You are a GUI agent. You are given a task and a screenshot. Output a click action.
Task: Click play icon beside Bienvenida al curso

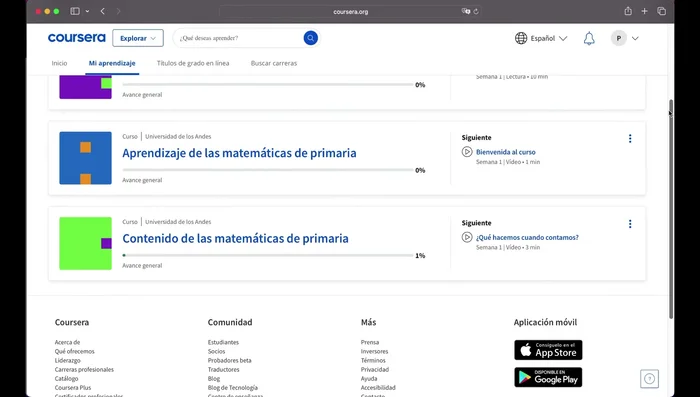(467, 152)
